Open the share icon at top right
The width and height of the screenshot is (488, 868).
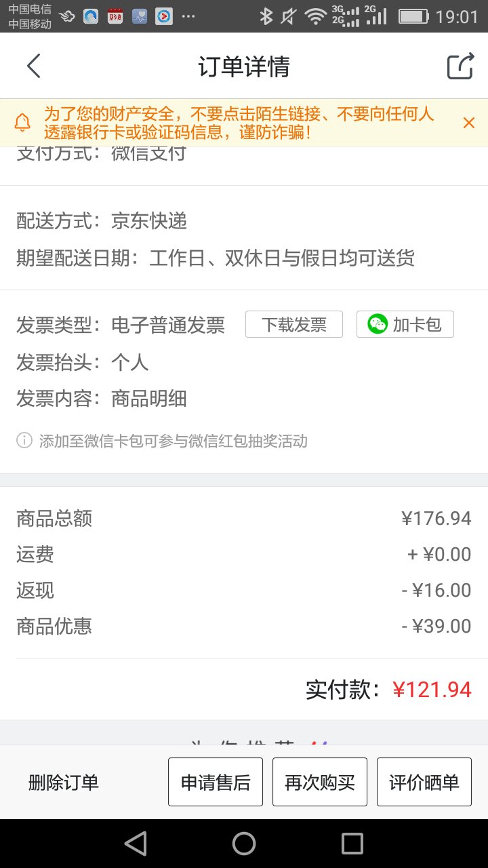(x=460, y=66)
